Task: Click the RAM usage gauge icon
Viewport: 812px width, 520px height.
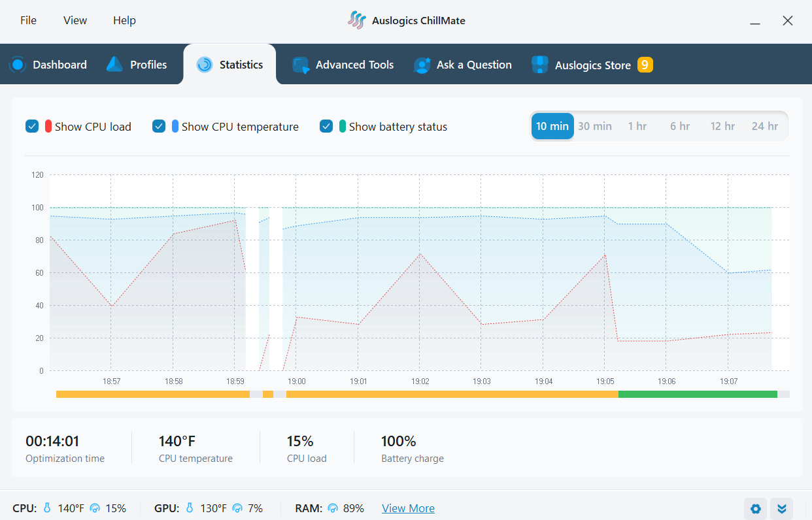Action: 333,508
